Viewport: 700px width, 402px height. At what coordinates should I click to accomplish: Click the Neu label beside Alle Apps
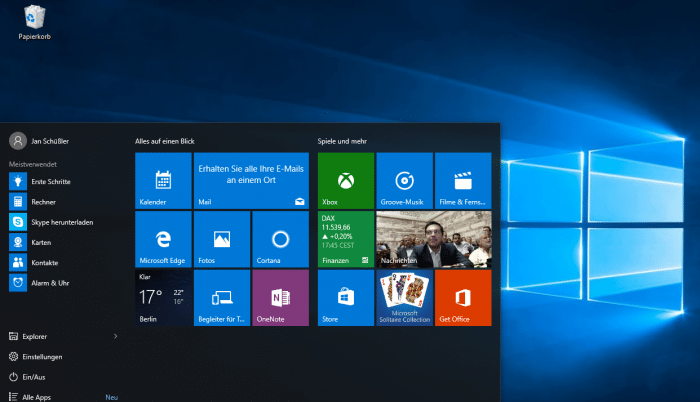coord(112,397)
